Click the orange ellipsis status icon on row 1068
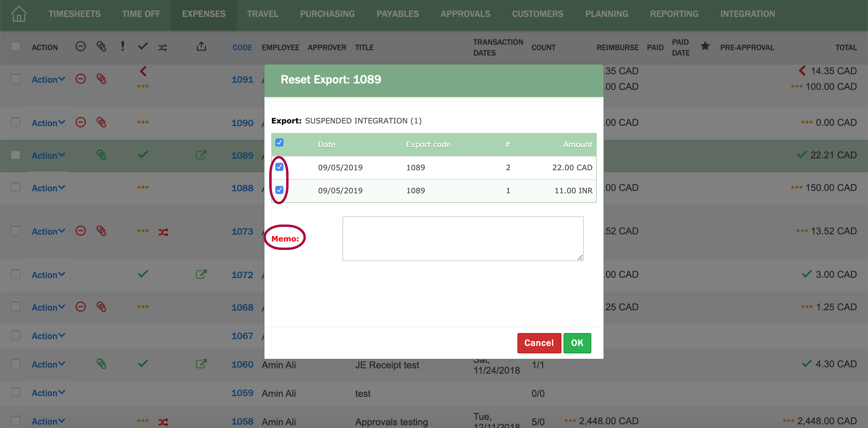 [142, 307]
